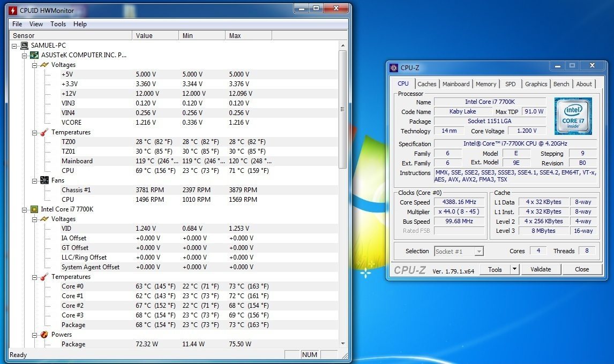The image size is (614, 364).
Task: Collapse the Fans group
Action: click(x=34, y=181)
